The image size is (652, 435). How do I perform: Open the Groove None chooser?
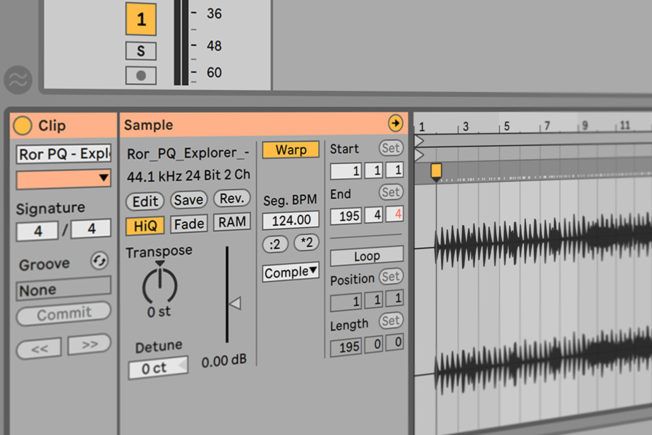[64, 288]
